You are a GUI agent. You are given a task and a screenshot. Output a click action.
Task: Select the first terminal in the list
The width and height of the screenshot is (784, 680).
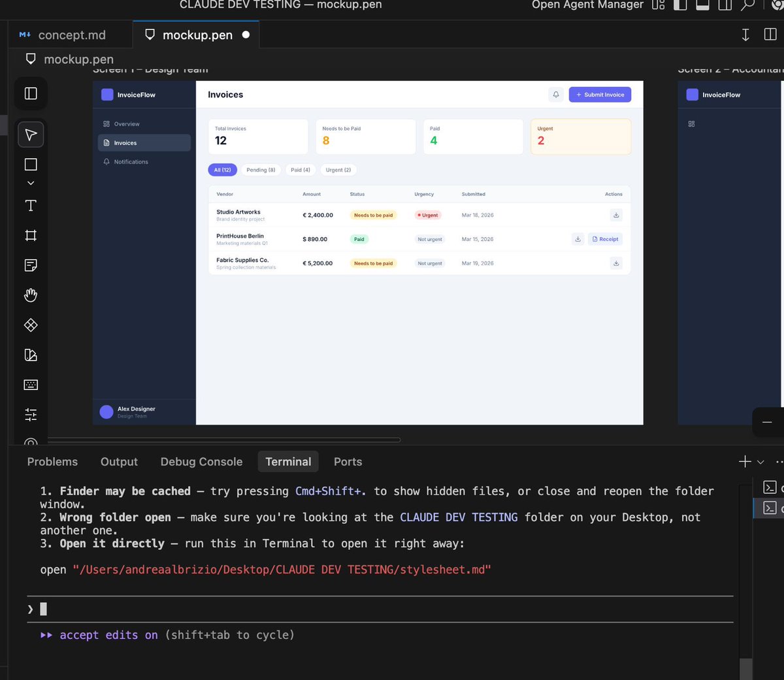pyautogui.click(x=770, y=487)
